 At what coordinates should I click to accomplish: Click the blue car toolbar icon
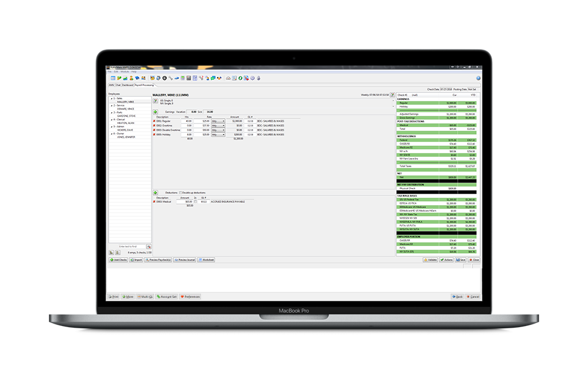[x=177, y=78]
